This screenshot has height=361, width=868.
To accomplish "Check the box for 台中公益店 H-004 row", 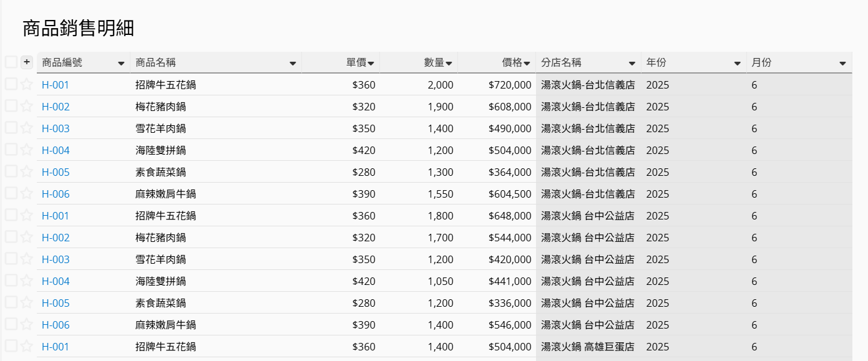I will pos(11,281).
